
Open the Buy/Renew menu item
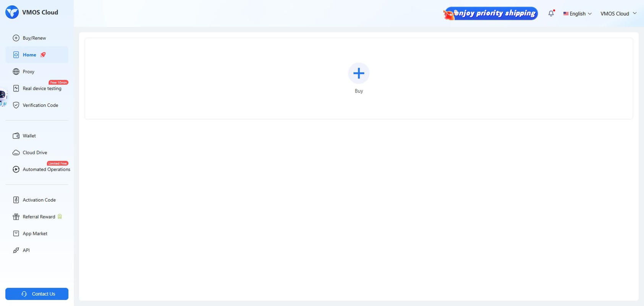pos(37,38)
